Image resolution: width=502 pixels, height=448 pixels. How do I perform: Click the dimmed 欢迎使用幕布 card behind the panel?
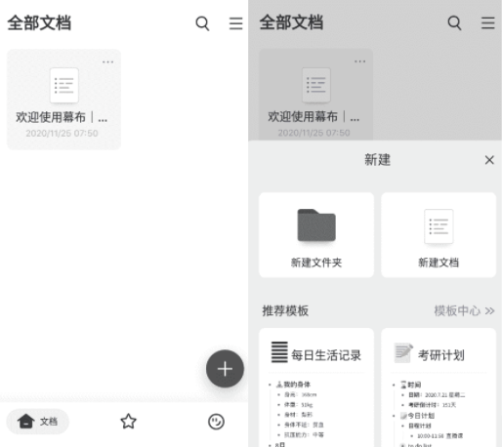315,95
